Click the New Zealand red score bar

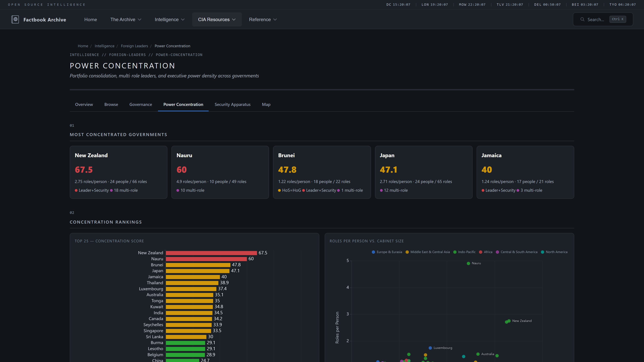211,253
